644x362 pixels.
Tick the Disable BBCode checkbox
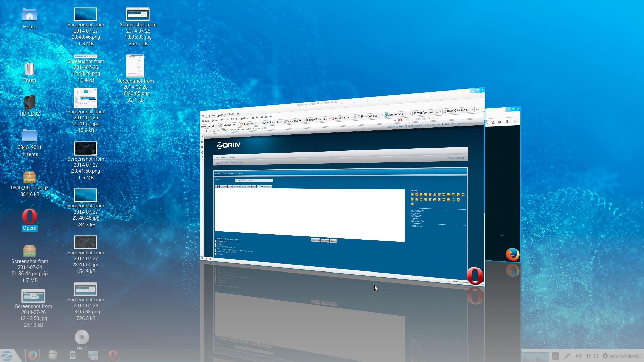pos(216,241)
